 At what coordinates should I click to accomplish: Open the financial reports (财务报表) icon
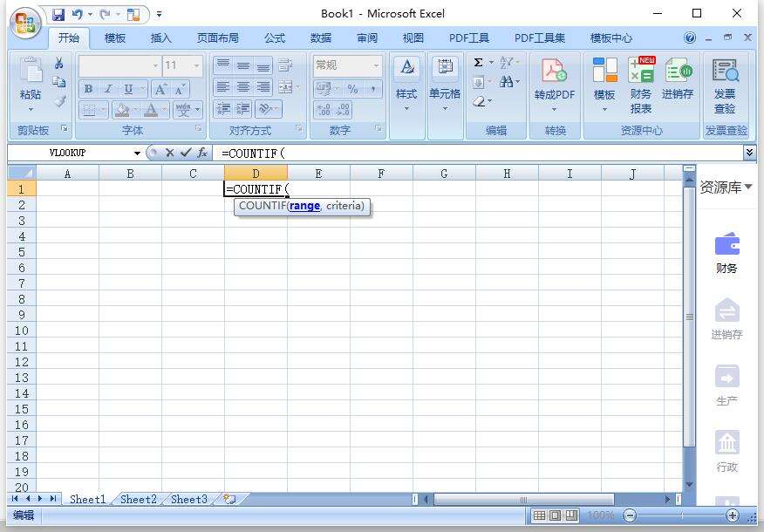tap(641, 70)
